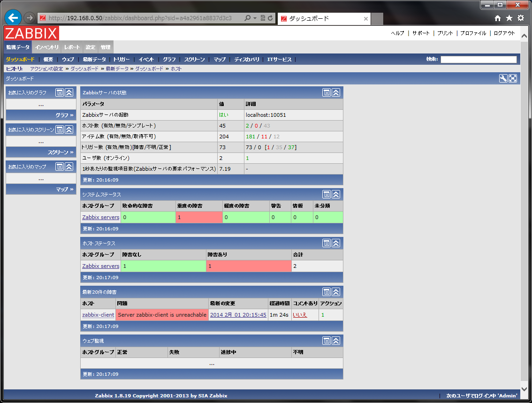Screen dimensions: 532x403
Task: Click the compatibility view icon in address bar
Action: (x=263, y=18)
